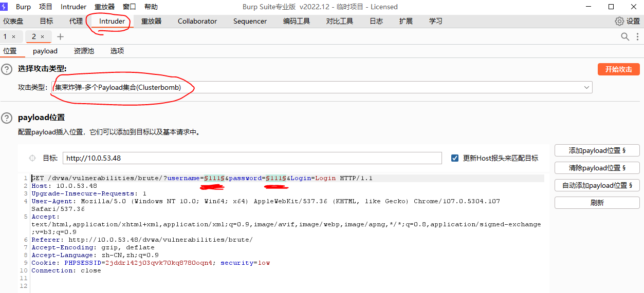Switch to the 编码工具 tab

(x=297, y=21)
